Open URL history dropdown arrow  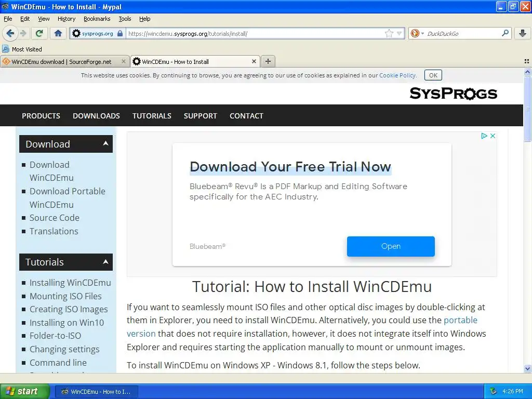(x=400, y=33)
